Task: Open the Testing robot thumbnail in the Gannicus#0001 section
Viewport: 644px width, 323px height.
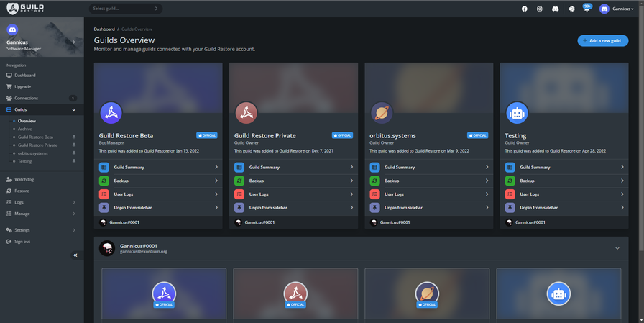Action: 558,294
